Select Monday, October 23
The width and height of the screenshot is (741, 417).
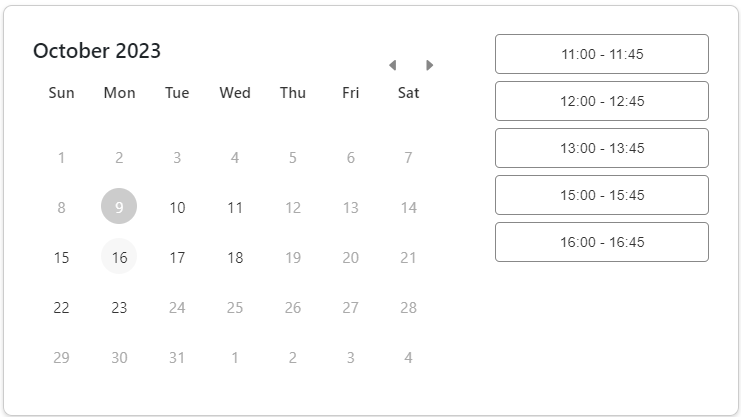pos(119,307)
